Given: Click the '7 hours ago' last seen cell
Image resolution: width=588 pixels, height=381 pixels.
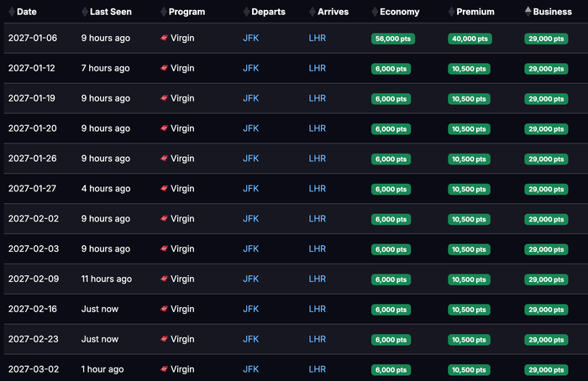Looking at the screenshot, I should (105, 68).
